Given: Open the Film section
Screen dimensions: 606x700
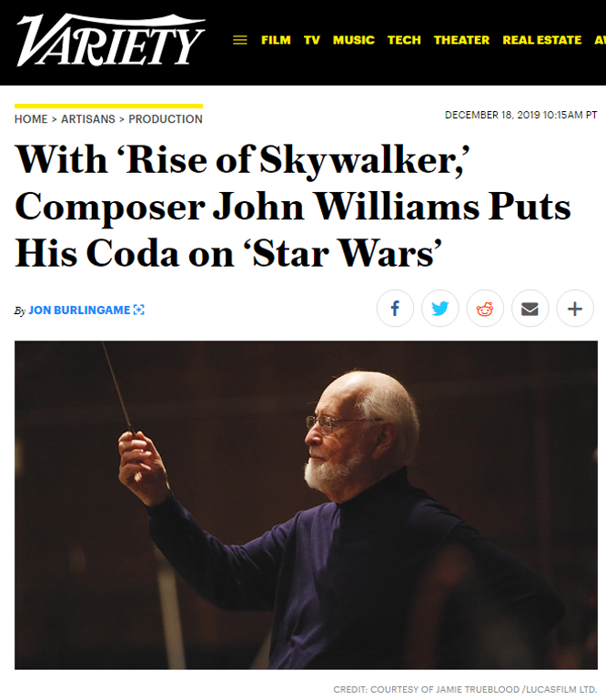Looking at the screenshot, I should click(x=276, y=40).
